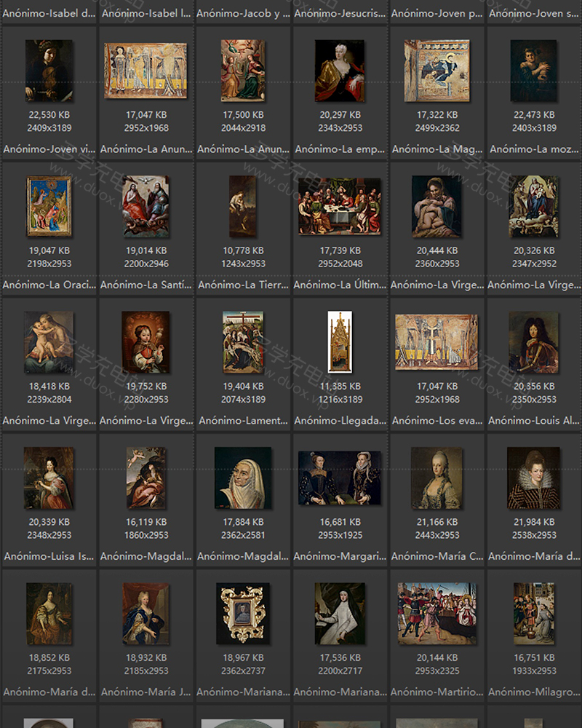Open the Anónimo-Los eva... mural thumbnail
Screen dimensions: 582x728
tap(436, 342)
